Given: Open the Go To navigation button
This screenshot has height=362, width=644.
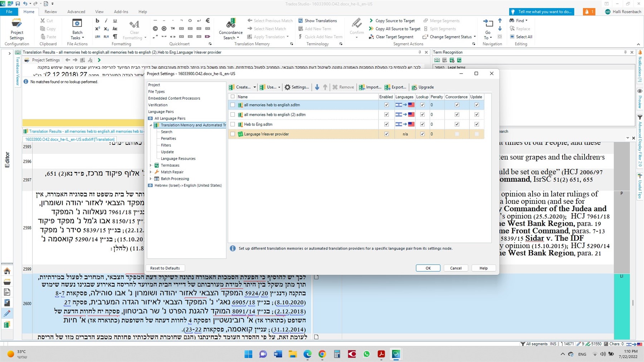Looking at the screenshot, I should tap(488, 29).
